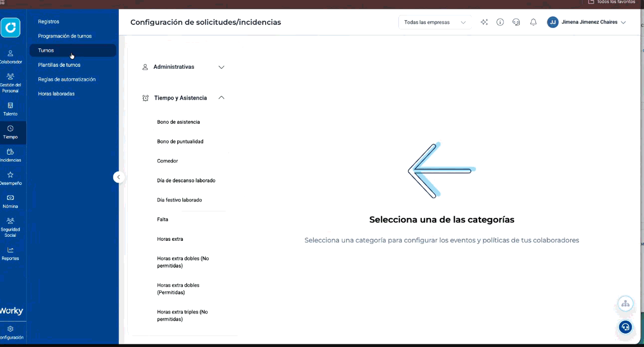
Task: Open Reglas de automatización menu item
Action: [x=73, y=79]
